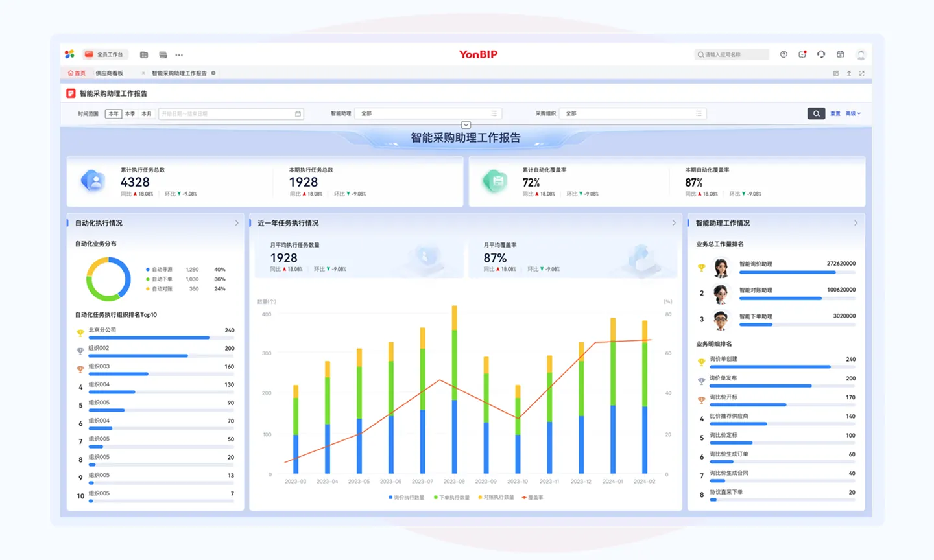Viewport: 934px width, 560px height.
Task: Switch to the 首页 tab
Action: click(x=77, y=73)
